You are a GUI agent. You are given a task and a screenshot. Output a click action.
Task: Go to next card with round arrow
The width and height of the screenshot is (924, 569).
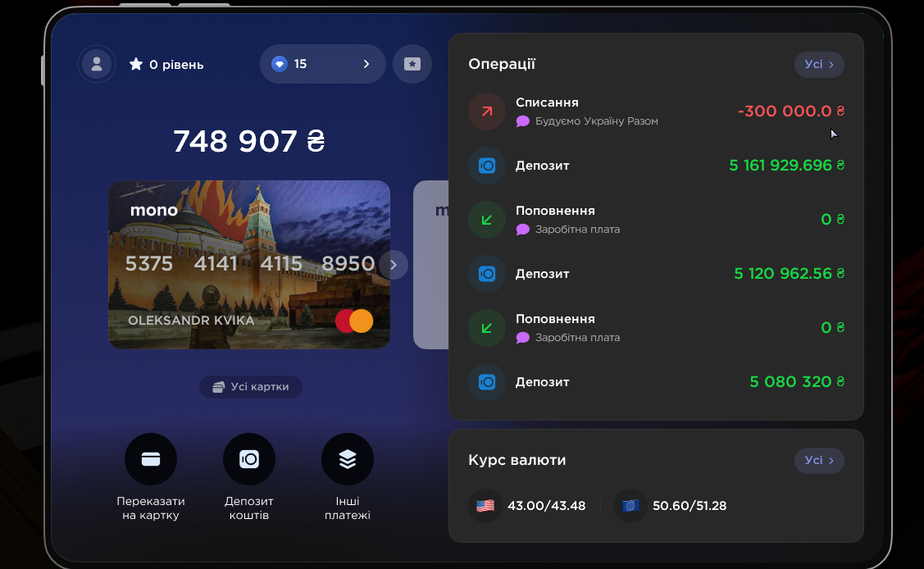pos(393,265)
